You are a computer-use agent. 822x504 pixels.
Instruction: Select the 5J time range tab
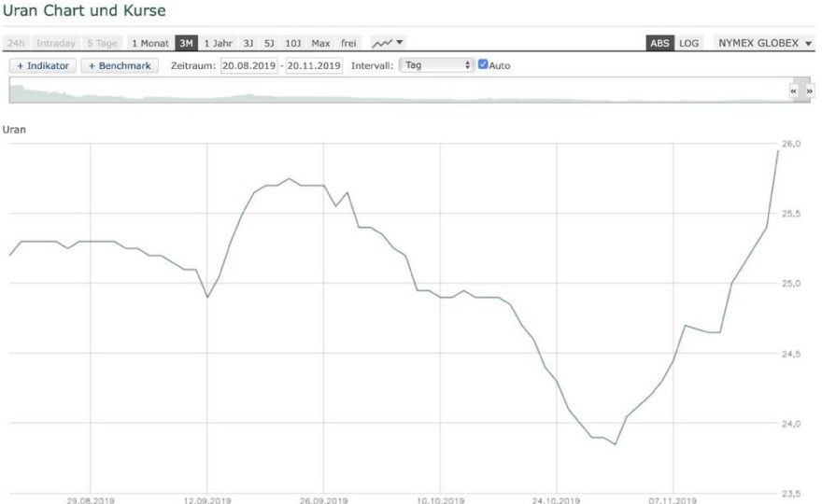[269, 43]
